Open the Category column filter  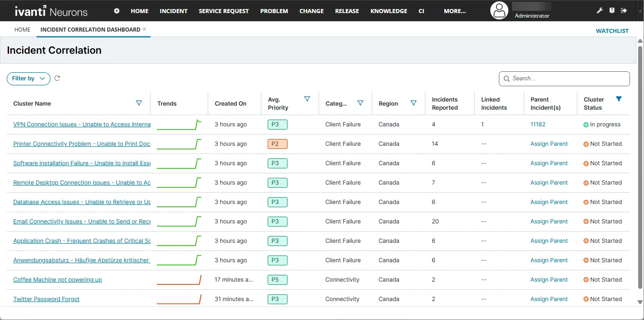click(x=361, y=103)
